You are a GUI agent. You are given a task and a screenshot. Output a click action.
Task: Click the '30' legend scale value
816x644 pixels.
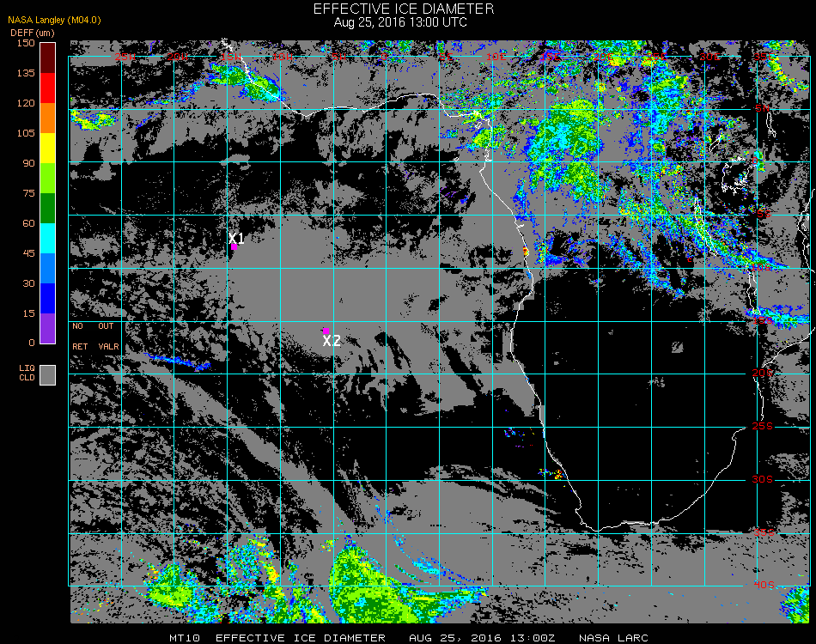pyautogui.click(x=28, y=283)
